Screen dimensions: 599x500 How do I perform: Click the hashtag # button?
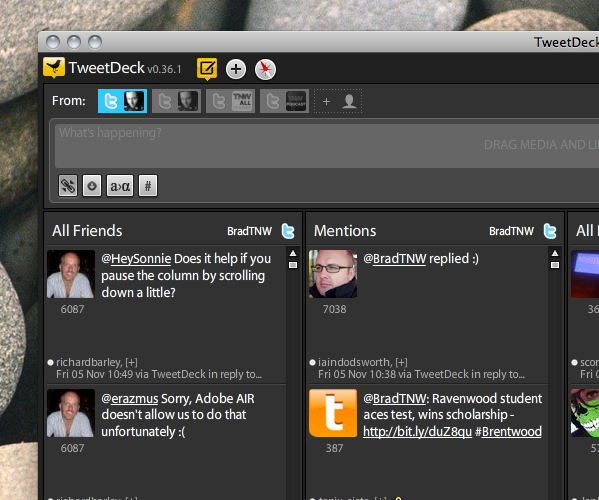coord(148,186)
